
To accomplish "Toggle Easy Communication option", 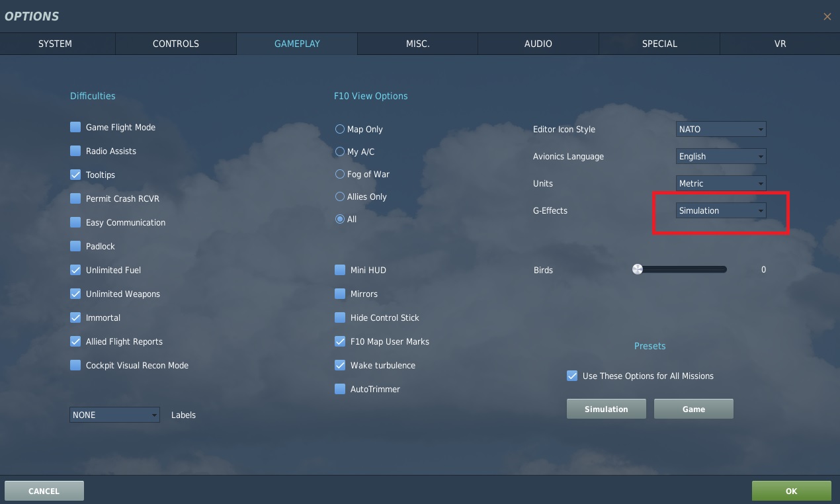I will coord(75,222).
